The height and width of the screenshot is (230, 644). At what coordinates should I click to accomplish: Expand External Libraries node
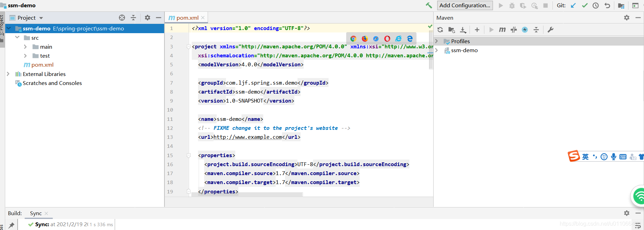pyautogui.click(x=8, y=74)
